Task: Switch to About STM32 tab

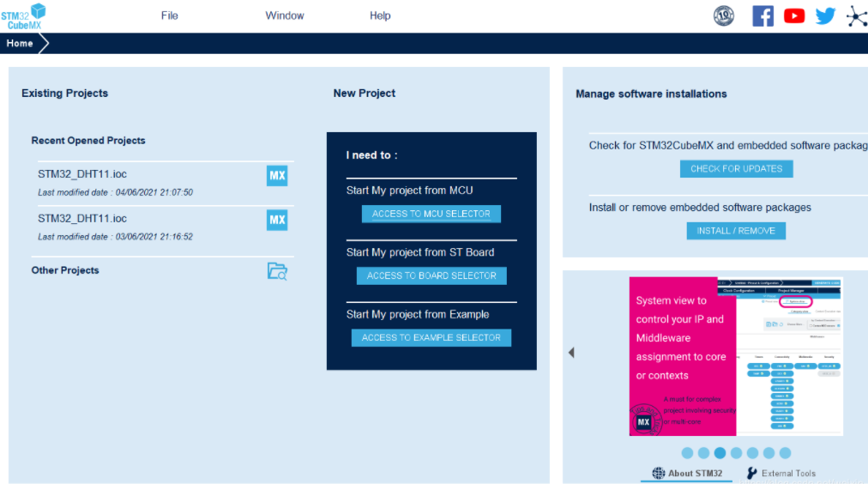Action: click(x=687, y=474)
